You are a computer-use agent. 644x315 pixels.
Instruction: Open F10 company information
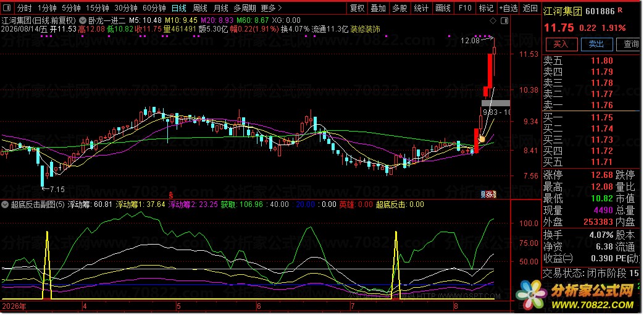(x=464, y=8)
